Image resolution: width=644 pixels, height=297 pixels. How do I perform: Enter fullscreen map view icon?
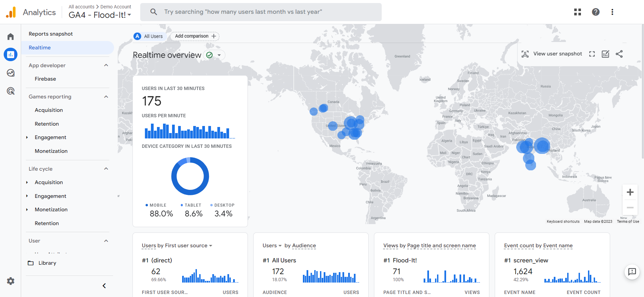[x=592, y=54]
